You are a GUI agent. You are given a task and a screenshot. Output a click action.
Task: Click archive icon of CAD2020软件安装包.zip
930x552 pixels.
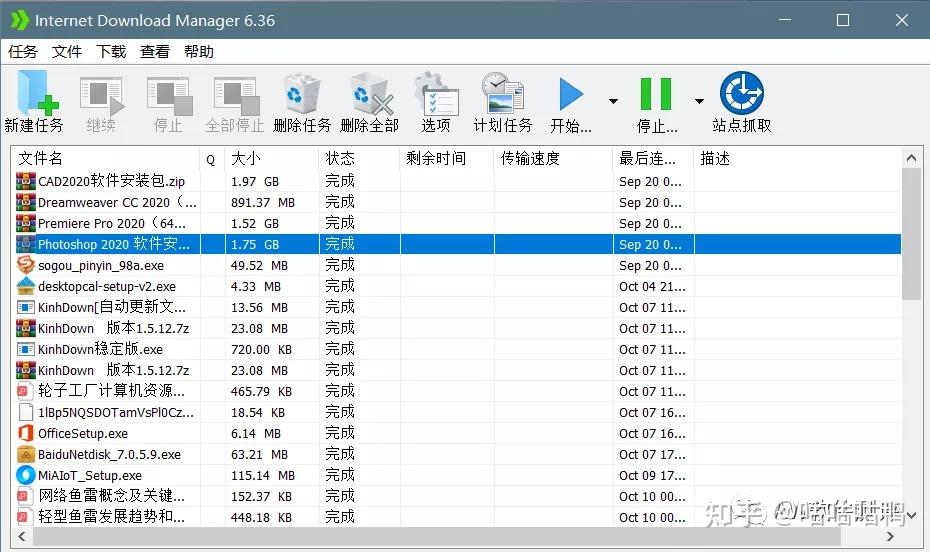(26, 181)
